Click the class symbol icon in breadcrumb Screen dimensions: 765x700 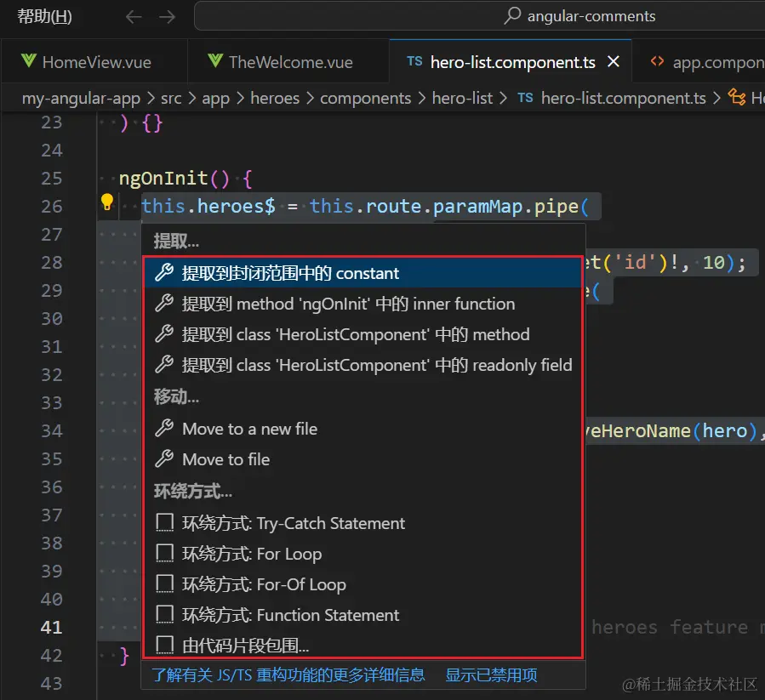click(x=737, y=97)
